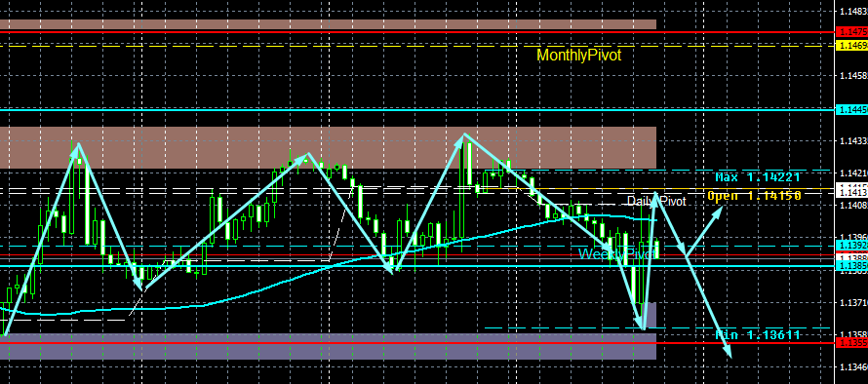Viewport: 868px width, 384px height.
Task: Click the 1.1346 price scale value
Action: [852, 366]
